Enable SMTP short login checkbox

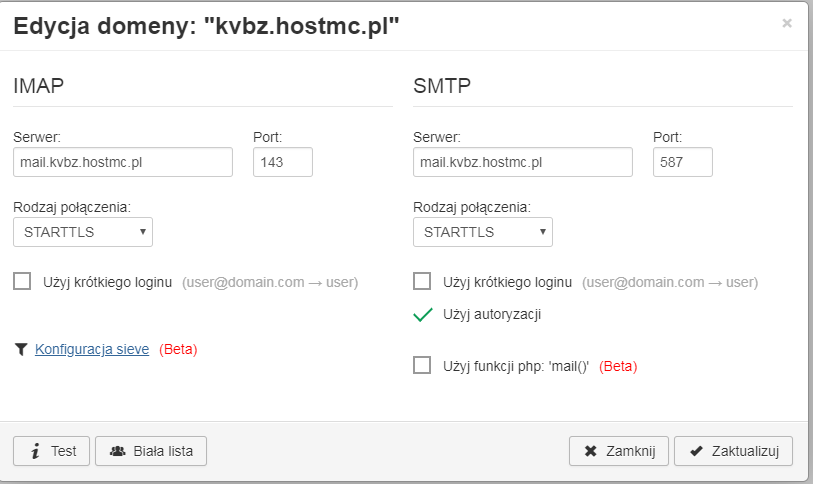(422, 281)
